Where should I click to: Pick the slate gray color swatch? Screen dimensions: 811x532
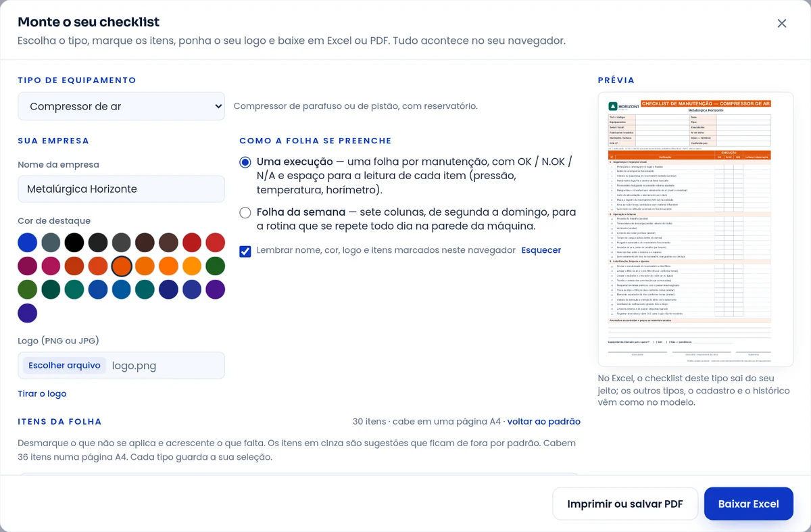point(51,242)
